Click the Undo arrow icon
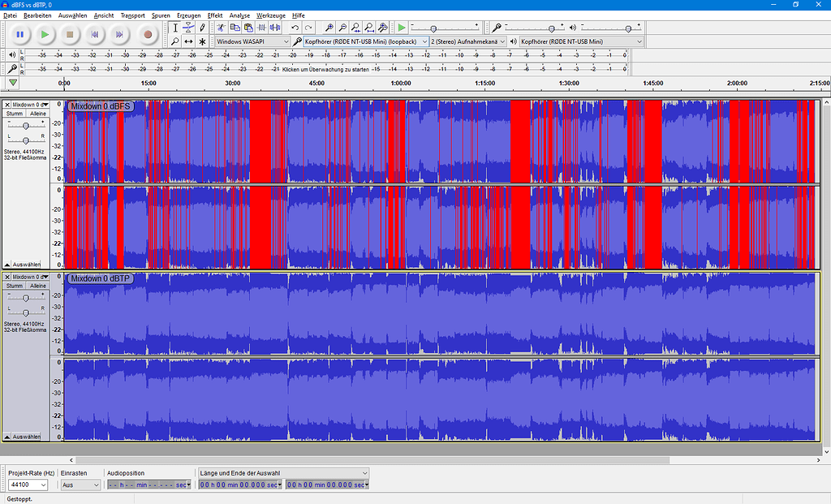This screenshot has width=831, height=504. 295,28
